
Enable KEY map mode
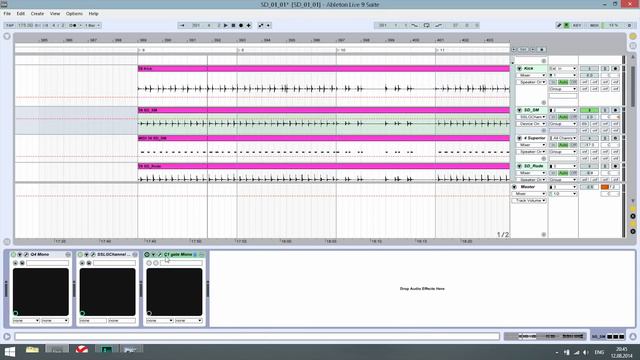pos(577,25)
